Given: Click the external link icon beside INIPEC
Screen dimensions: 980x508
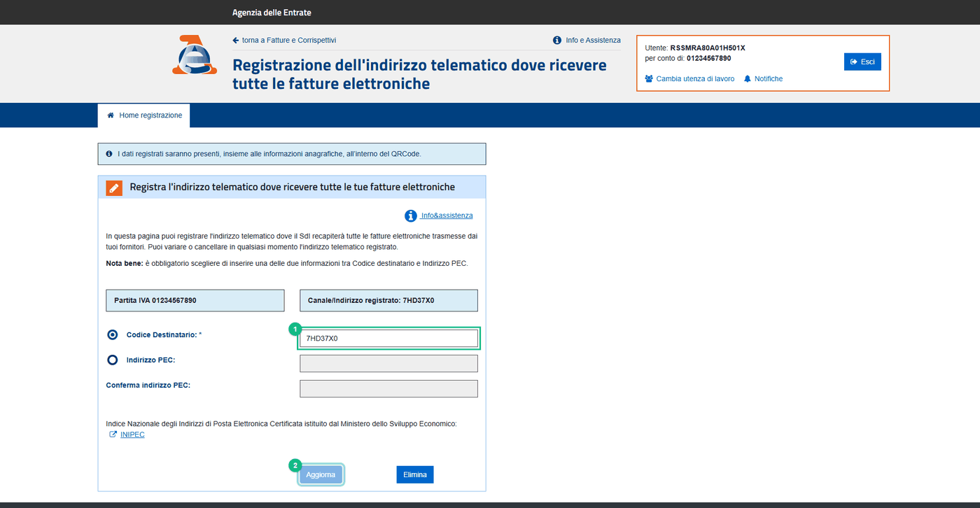Looking at the screenshot, I should point(113,435).
